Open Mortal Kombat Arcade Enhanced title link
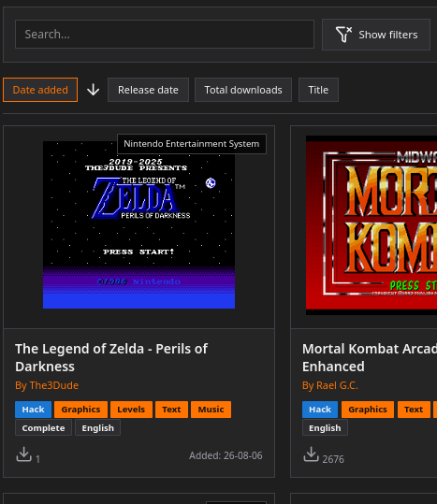437x504 pixels. coord(370,357)
